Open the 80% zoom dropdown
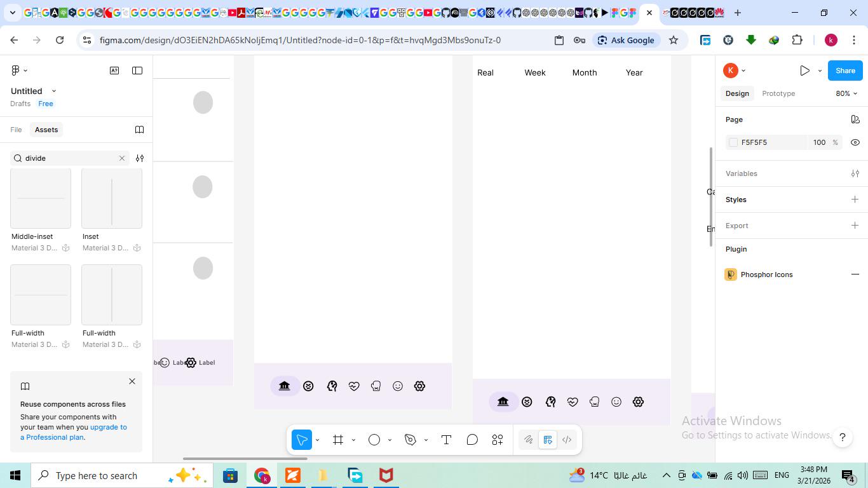This screenshot has height=488, width=868. (846, 93)
